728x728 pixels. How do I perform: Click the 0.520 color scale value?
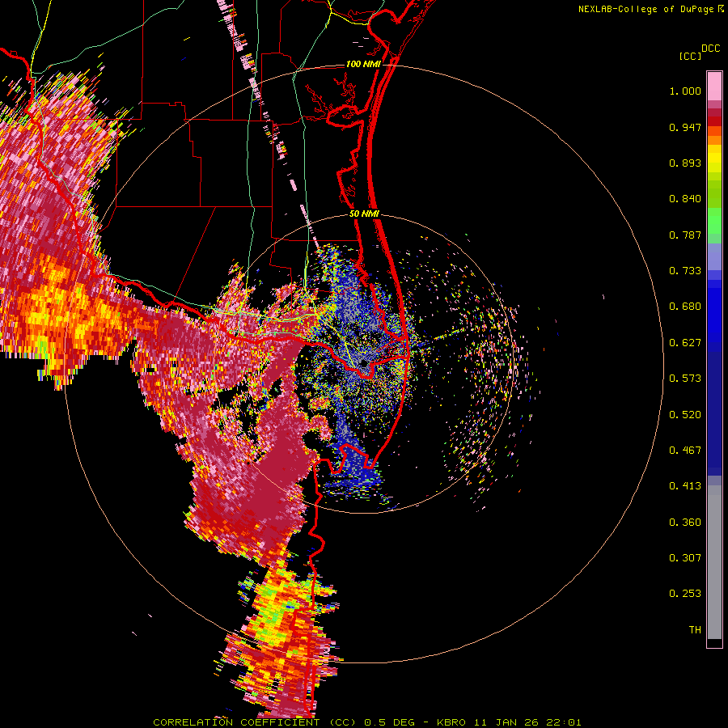pos(685,415)
